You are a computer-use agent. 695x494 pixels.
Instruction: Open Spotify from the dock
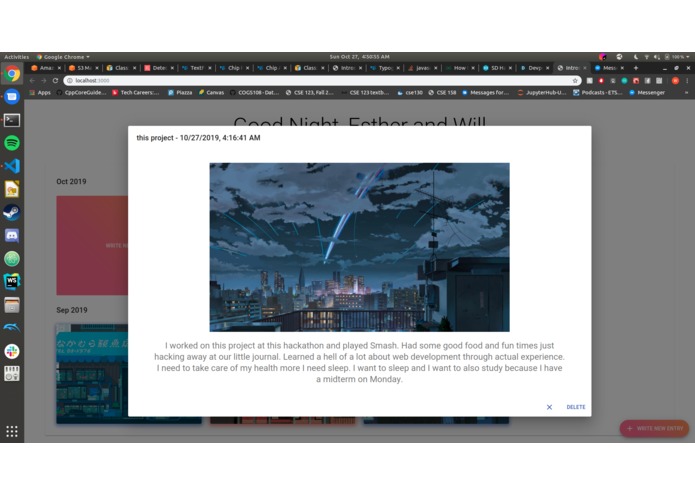pyautogui.click(x=12, y=143)
